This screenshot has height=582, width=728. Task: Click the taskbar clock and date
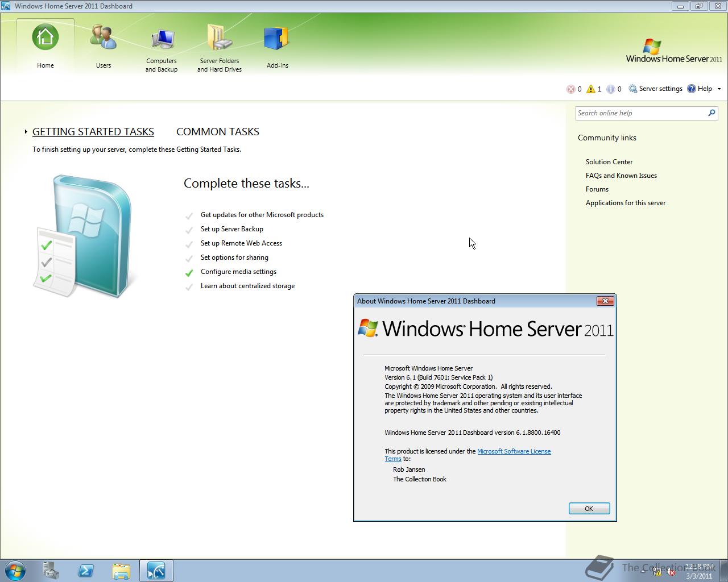point(699,571)
